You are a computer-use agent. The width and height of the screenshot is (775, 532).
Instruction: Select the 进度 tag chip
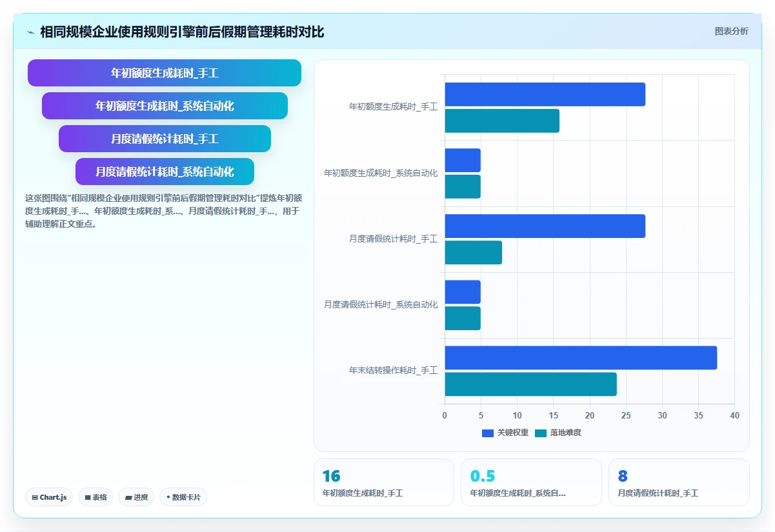[x=136, y=497]
